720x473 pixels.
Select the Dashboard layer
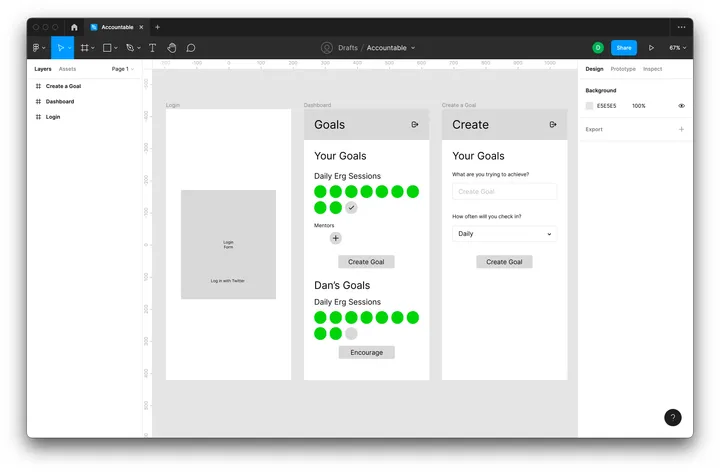point(60,101)
